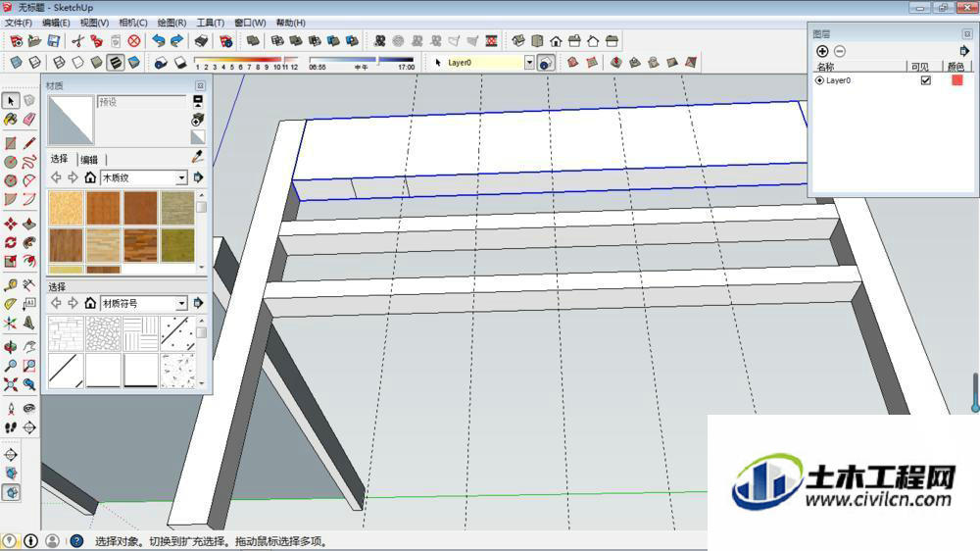The image size is (980, 551).
Task: Click the material name 预设 field
Action: tap(142, 102)
